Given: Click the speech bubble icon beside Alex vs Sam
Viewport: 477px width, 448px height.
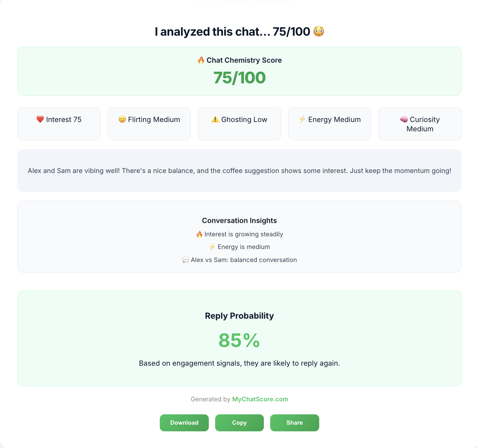Looking at the screenshot, I should point(185,260).
